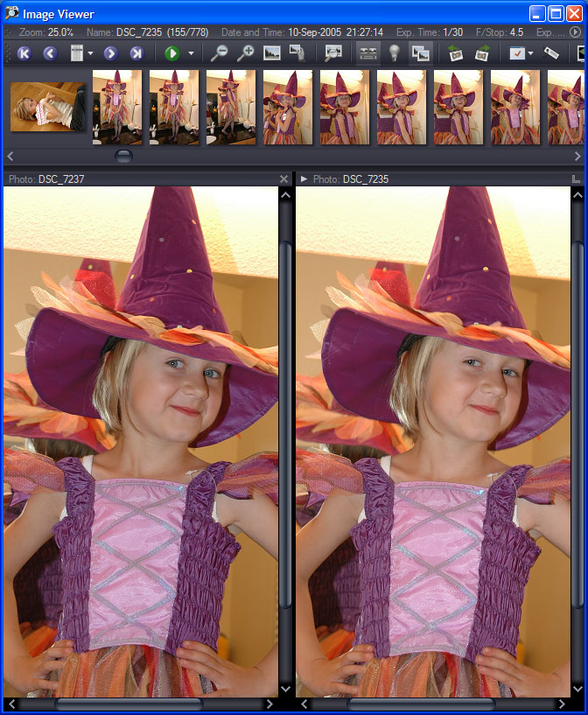Close the DSC_7237 photo pane
The width and height of the screenshot is (588, 715).
[283, 179]
